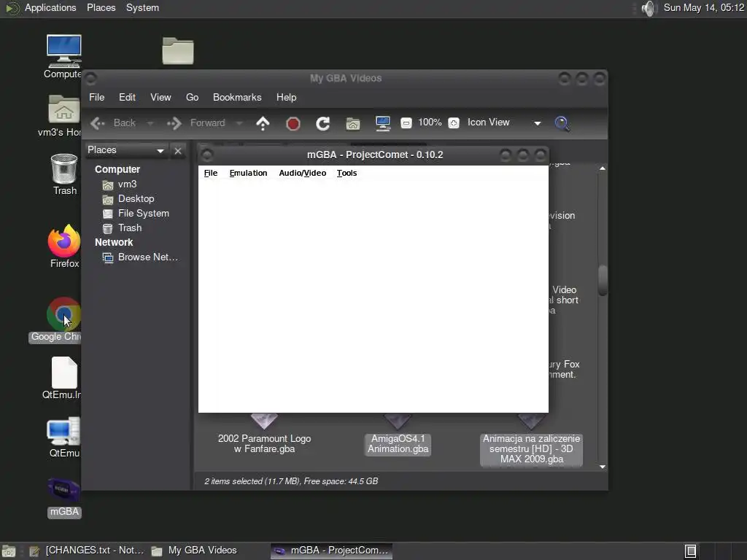Open the Places menu in top panel
Viewport: 747px width, 560px height.
tap(101, 7)
